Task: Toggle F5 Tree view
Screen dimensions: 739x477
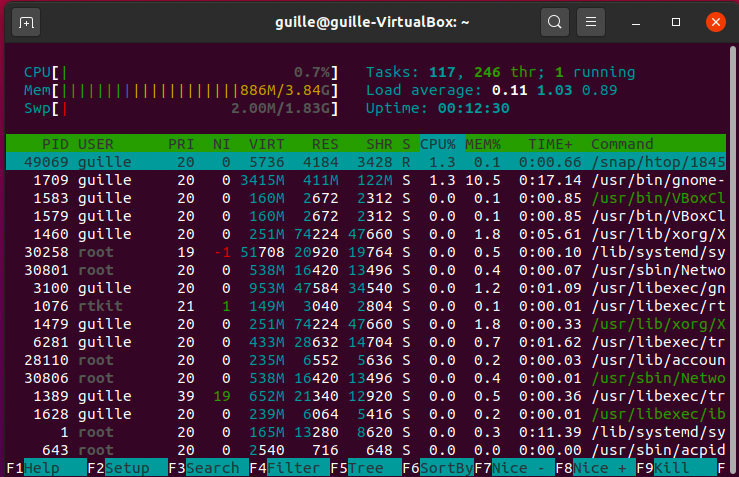Action: 366,468
